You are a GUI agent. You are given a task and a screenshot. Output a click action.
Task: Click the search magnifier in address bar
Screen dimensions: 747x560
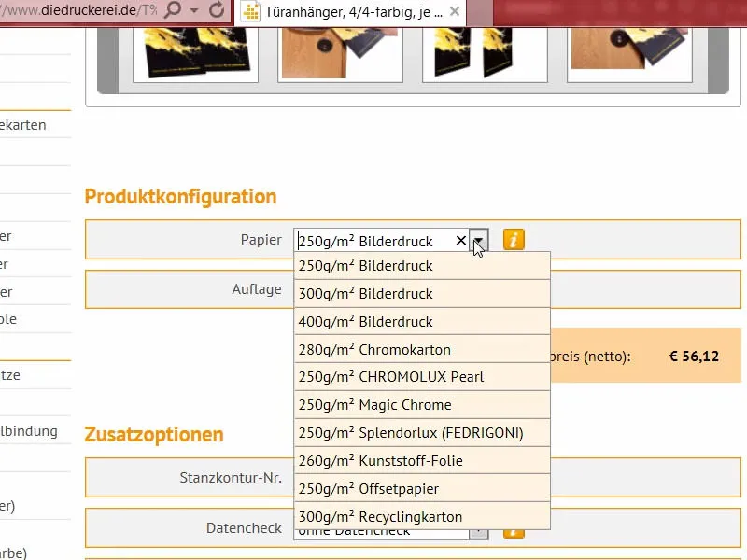click(173, 9)
